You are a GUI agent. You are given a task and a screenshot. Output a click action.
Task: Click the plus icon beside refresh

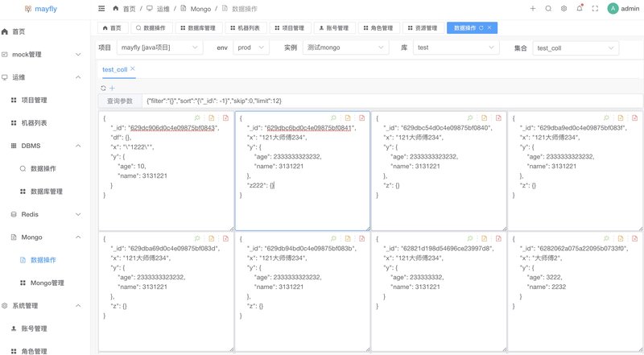coord(112,87)
